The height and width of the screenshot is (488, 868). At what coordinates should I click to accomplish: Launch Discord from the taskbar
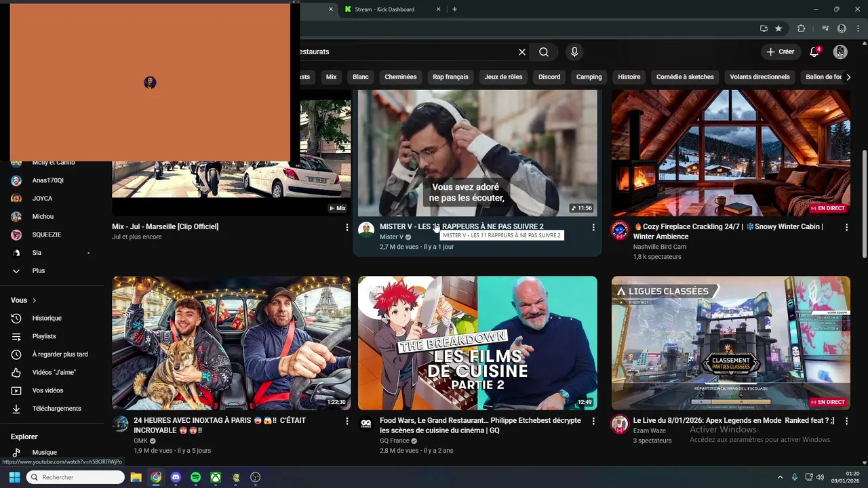(x=176, y=477)
